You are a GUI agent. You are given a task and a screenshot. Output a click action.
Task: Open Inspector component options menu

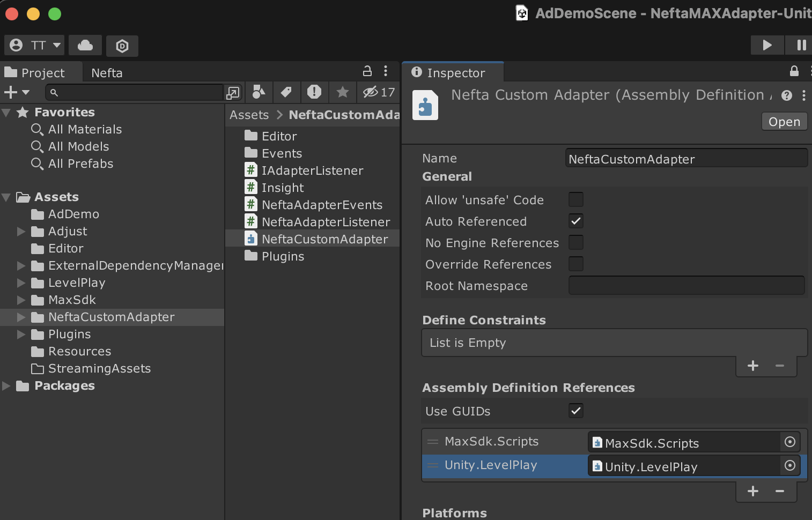point(803,95)
